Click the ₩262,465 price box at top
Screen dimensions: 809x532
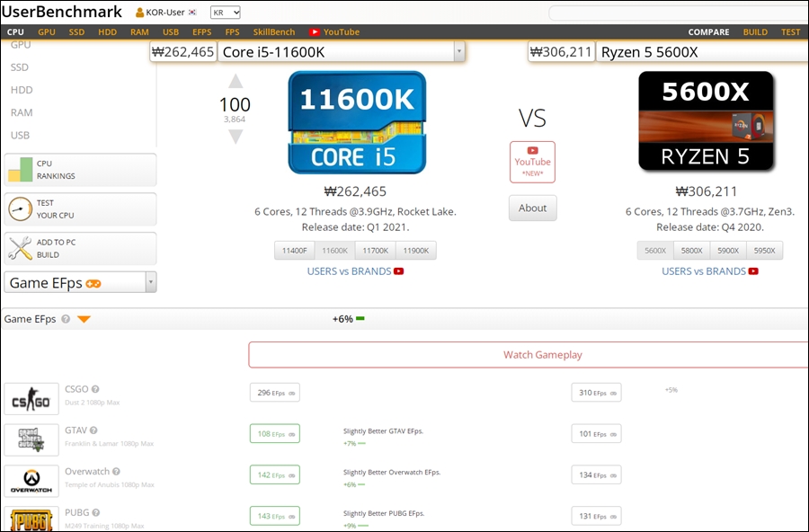(x=183, y=52)
